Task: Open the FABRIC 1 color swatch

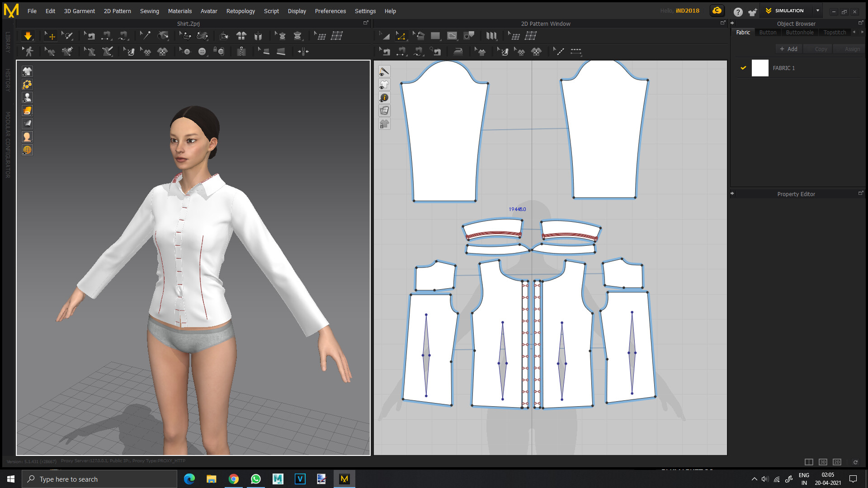Action: point(760,68)
